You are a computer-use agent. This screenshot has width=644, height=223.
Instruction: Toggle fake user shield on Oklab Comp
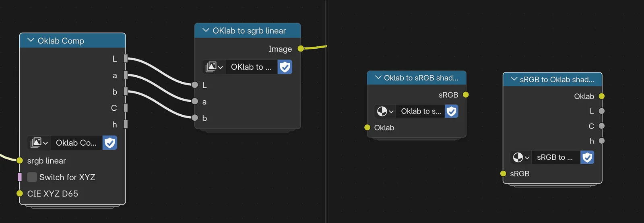pyautogui.click(x=110, y=143)
